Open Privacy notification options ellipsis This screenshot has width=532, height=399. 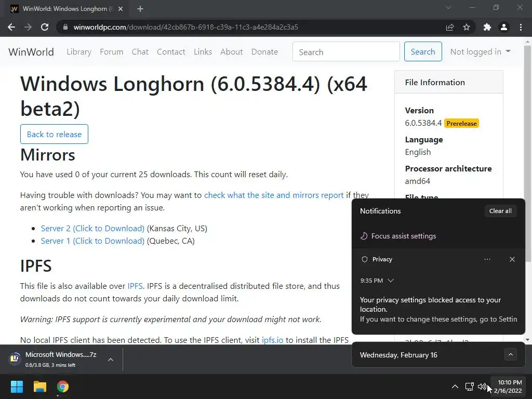(487, 259)
